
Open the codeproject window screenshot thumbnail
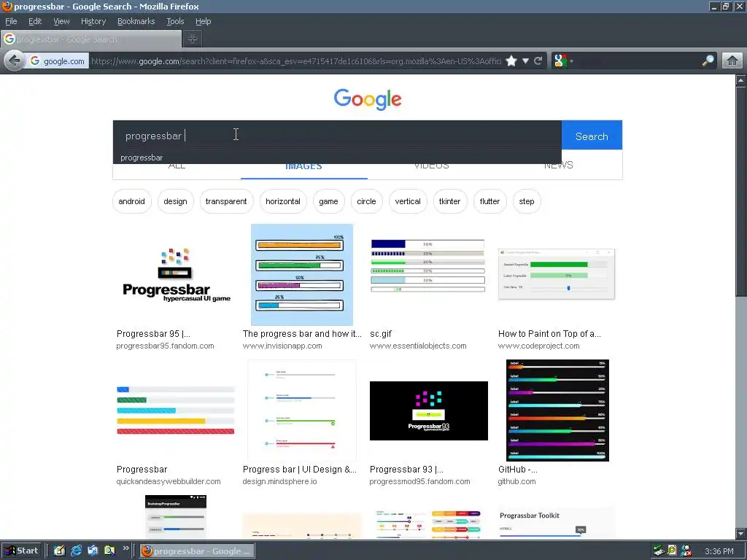(x=557, y=274)
